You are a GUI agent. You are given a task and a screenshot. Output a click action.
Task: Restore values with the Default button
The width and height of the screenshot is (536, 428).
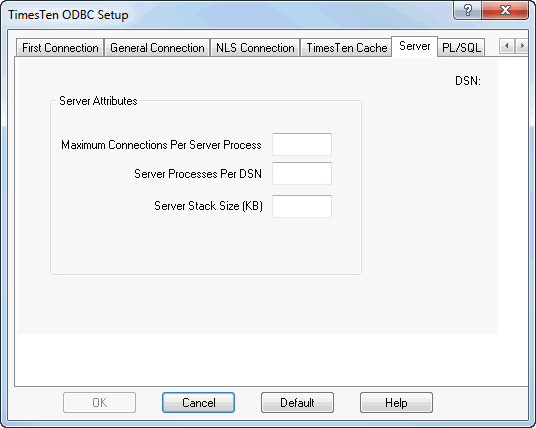297,403
